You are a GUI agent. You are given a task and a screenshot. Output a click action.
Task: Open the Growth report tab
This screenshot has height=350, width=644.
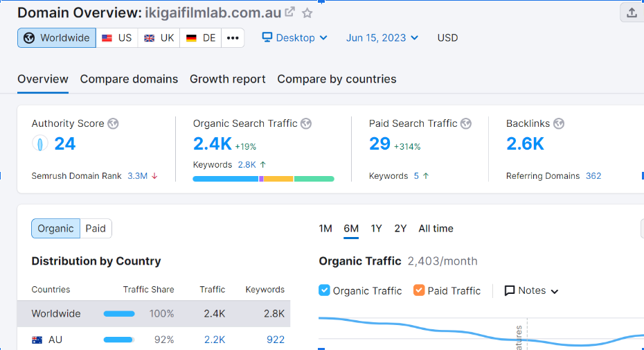228,79
